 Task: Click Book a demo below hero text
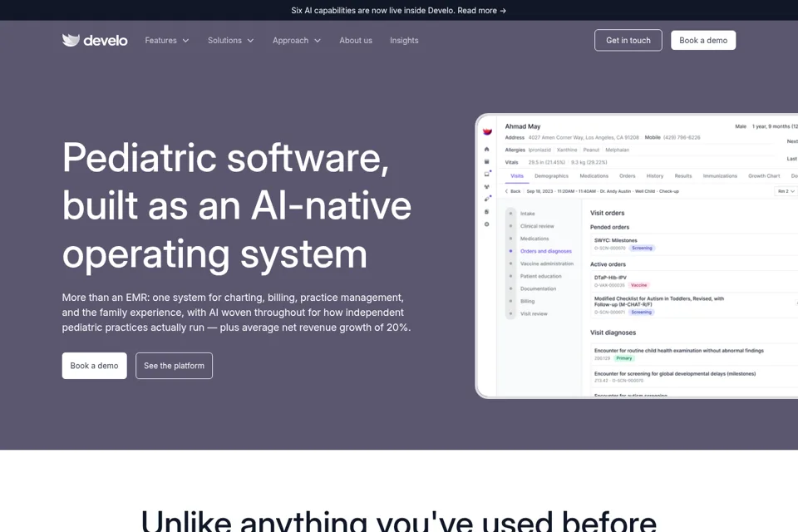tap(94, 366)
